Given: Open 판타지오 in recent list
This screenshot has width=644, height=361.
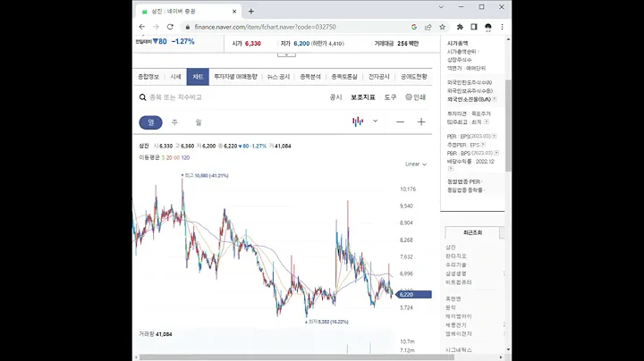Looking at the screenshot, I should 456,256.
